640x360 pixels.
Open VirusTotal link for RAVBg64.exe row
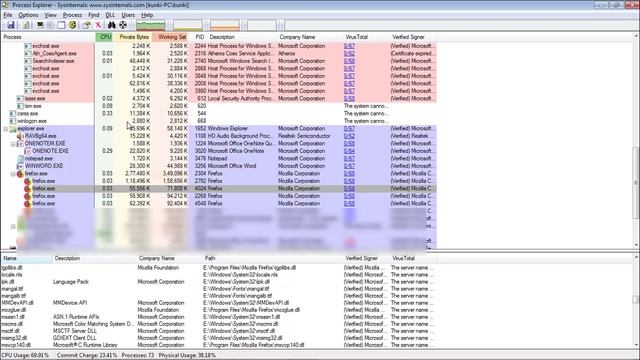click(349, 136)
